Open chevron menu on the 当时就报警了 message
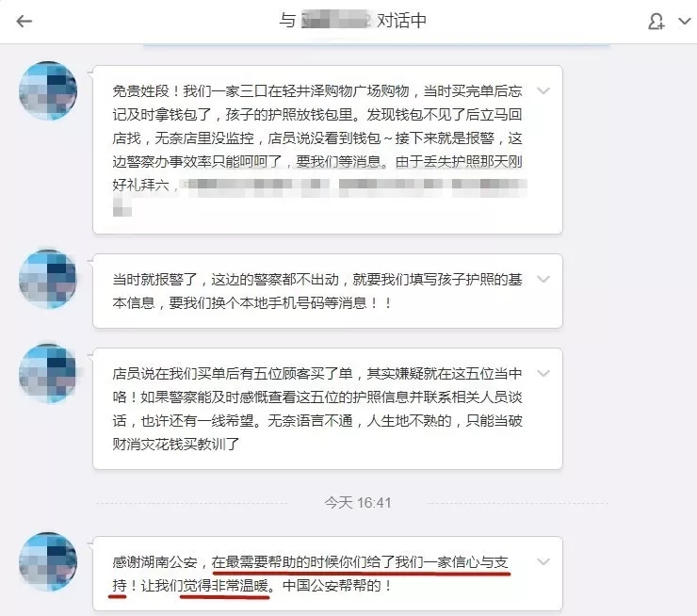This screenshot has height=616, width=697. tap(543, 279)
